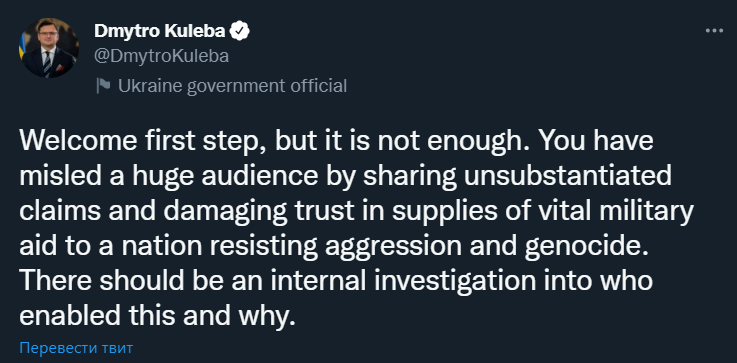
Task: Click the line about resisting aggression and genocide
Action: (x=334, y=246)
